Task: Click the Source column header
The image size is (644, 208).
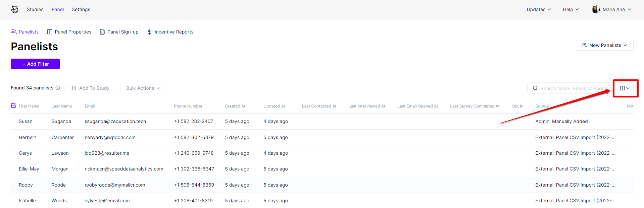Action: point(542,106)
